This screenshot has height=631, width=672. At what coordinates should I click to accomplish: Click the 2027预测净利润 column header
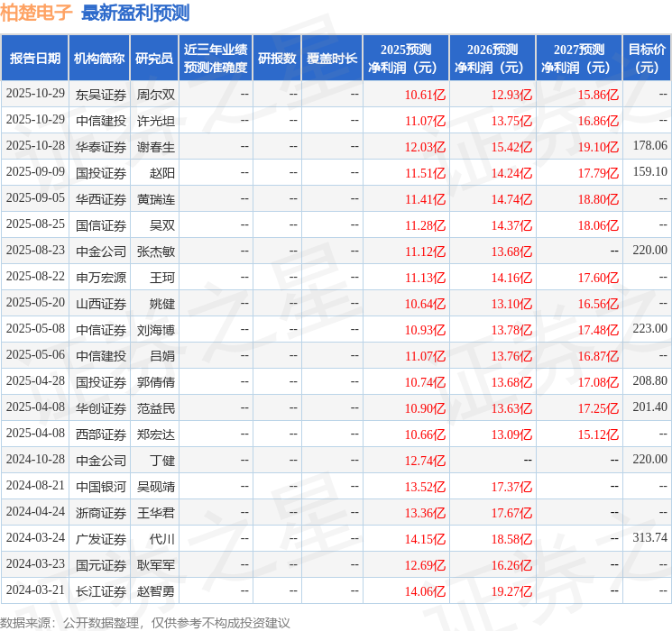579,58
